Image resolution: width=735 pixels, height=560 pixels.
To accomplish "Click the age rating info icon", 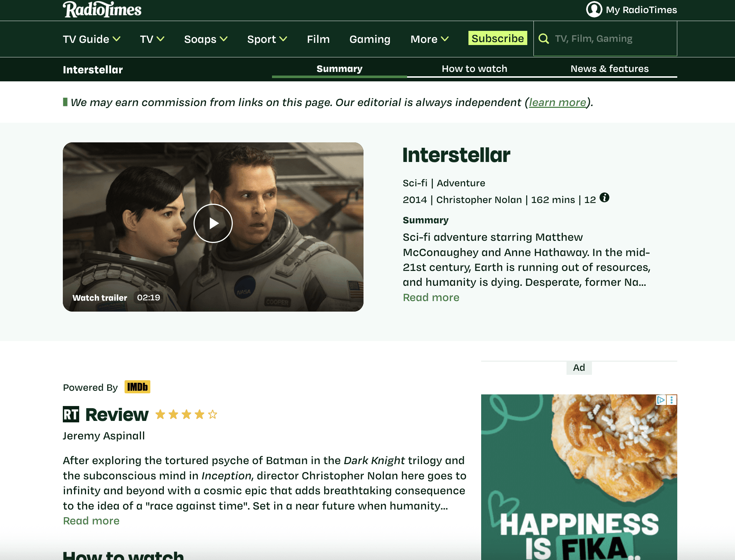I will pyautogui.click(x=604, y=198).
